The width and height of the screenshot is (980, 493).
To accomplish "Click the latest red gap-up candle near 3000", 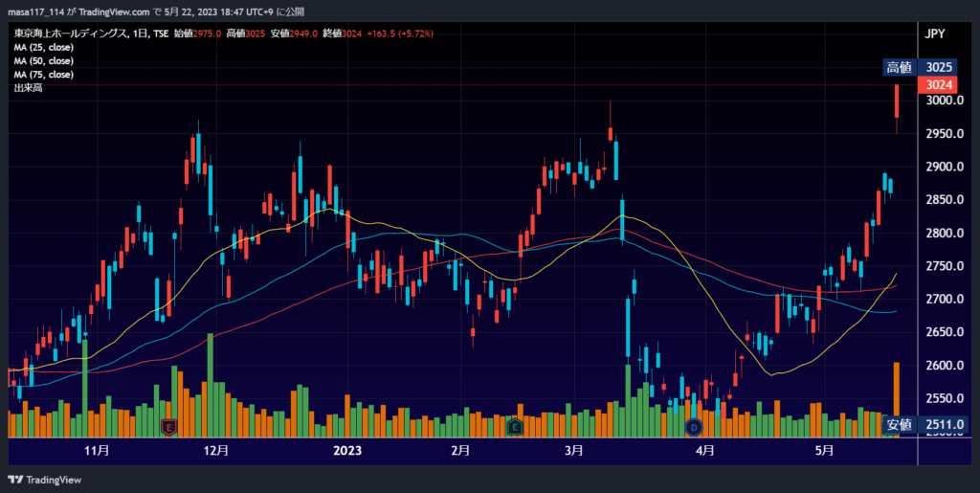I will (897, 101).
